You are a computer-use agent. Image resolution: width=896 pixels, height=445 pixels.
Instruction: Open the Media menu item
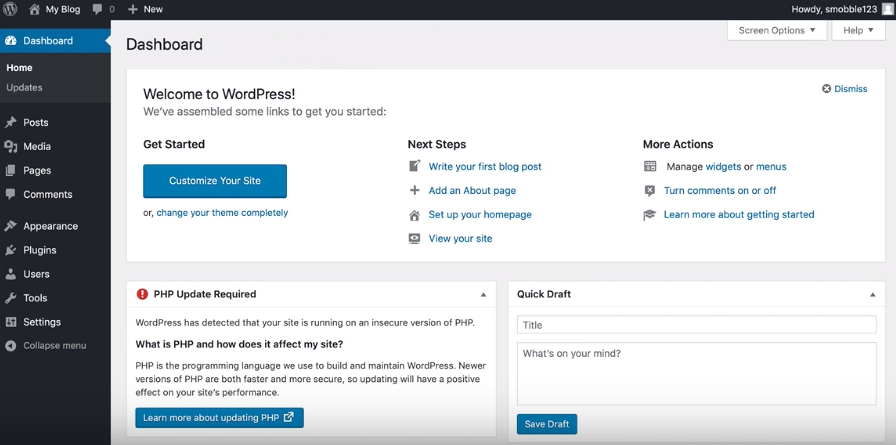tap(37, 147)
